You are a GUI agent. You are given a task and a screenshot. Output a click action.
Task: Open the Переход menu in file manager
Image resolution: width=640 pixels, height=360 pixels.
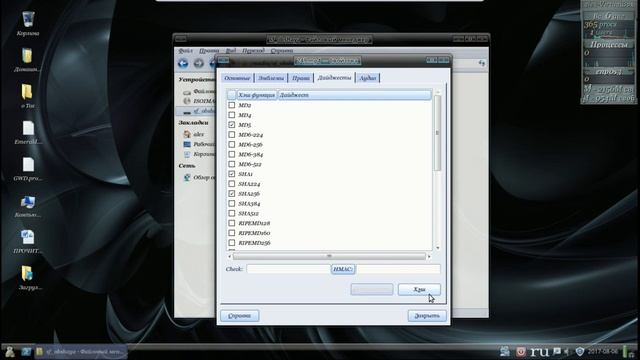253,51
